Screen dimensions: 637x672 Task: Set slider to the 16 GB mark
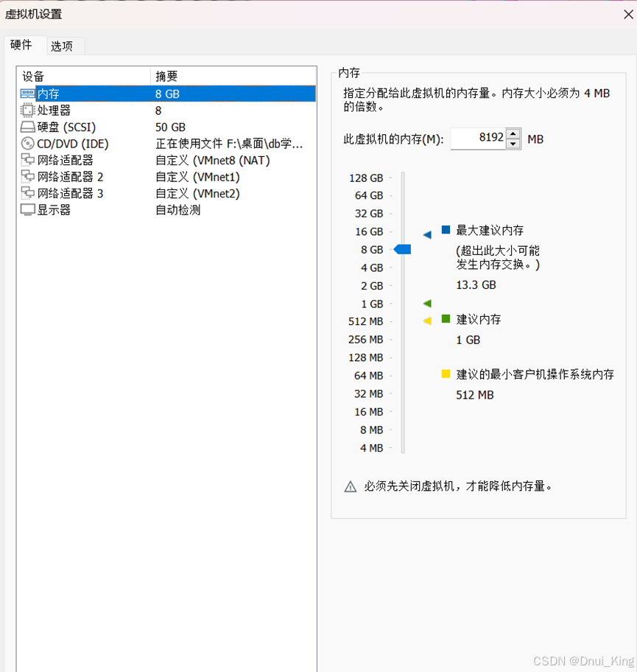tap(403, 231)
